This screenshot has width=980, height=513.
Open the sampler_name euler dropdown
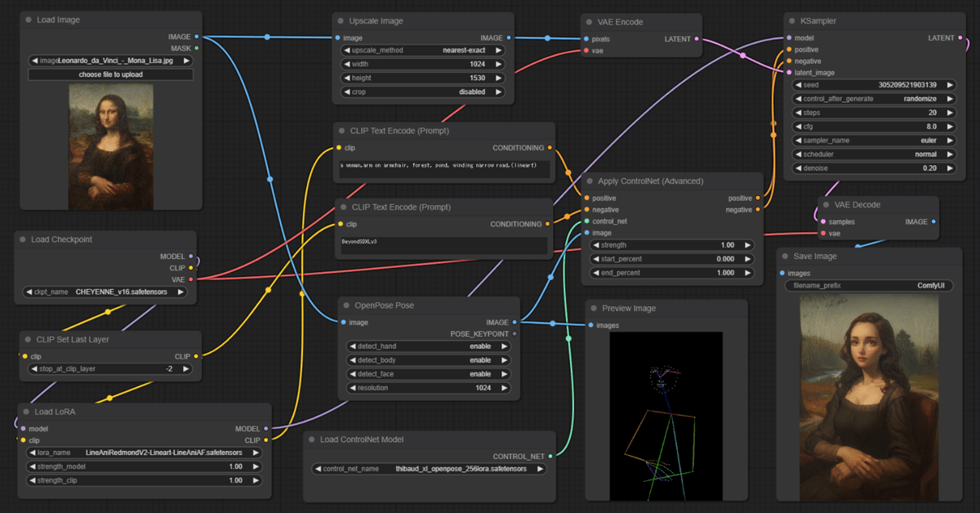[874, 141]
